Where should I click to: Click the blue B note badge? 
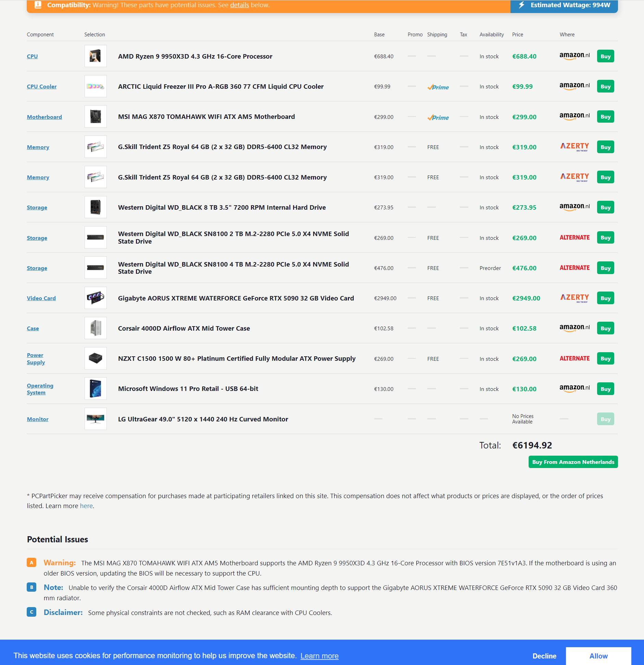click(x=31, y=587)
